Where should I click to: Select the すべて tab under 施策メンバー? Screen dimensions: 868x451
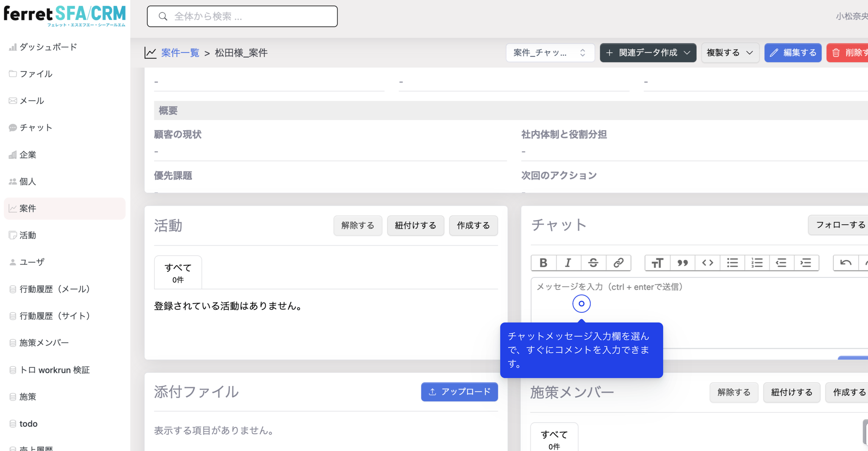554,437
